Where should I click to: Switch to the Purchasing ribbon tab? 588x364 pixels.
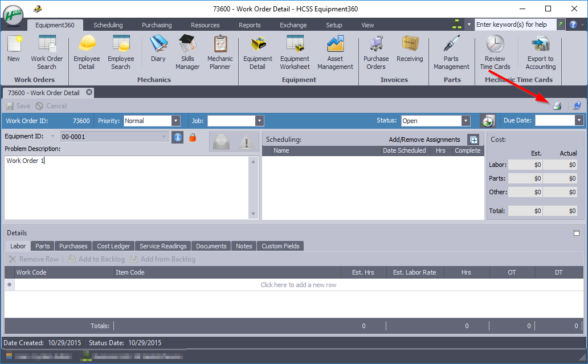pyautogui.click(x=157, y=25)
